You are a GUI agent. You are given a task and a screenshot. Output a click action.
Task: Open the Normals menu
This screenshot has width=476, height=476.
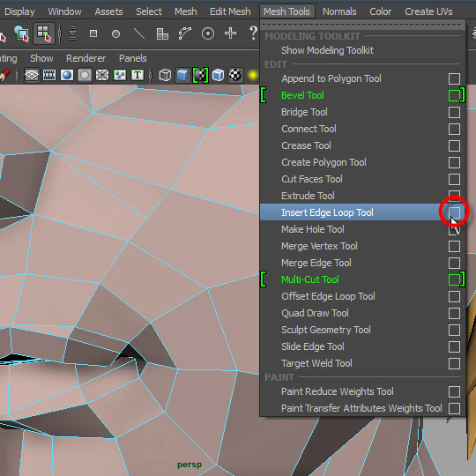coord(339,11)
